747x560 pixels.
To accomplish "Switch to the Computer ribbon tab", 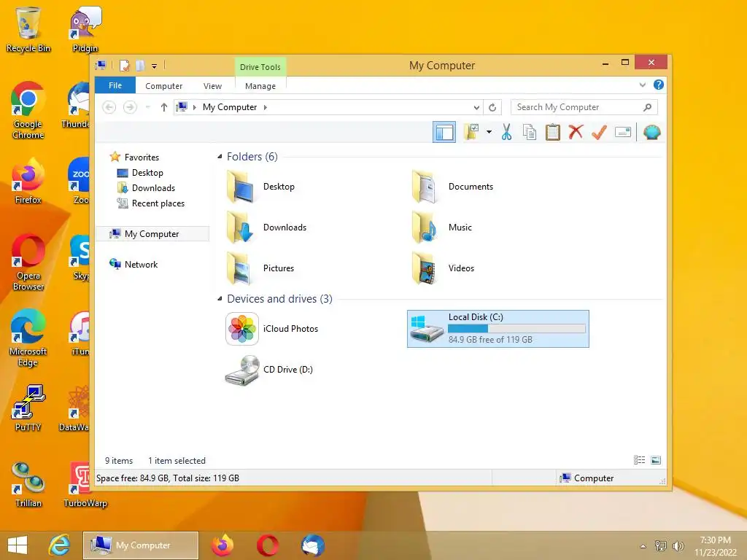I will click(x=163, y=86).
